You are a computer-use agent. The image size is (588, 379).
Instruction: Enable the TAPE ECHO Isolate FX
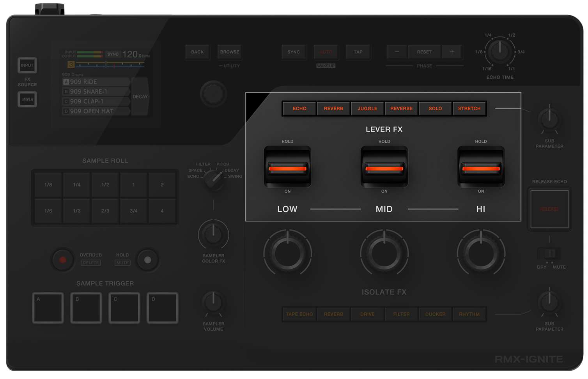pyautogui.click(x=299, y=314)
